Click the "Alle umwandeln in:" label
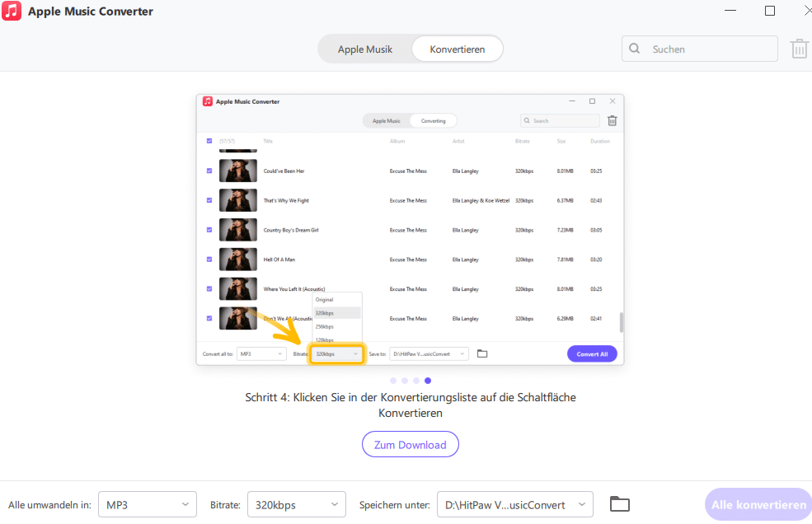The width and height of the screenshot is (812, 524). 49,505
